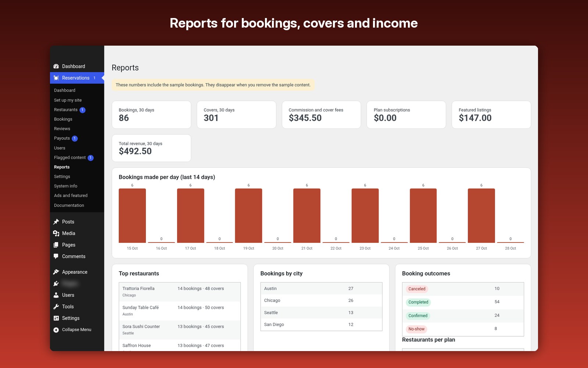Viewport: 588px width, 368px height.
Task: Open the Bookings submenu item
Action: [63, 119]
